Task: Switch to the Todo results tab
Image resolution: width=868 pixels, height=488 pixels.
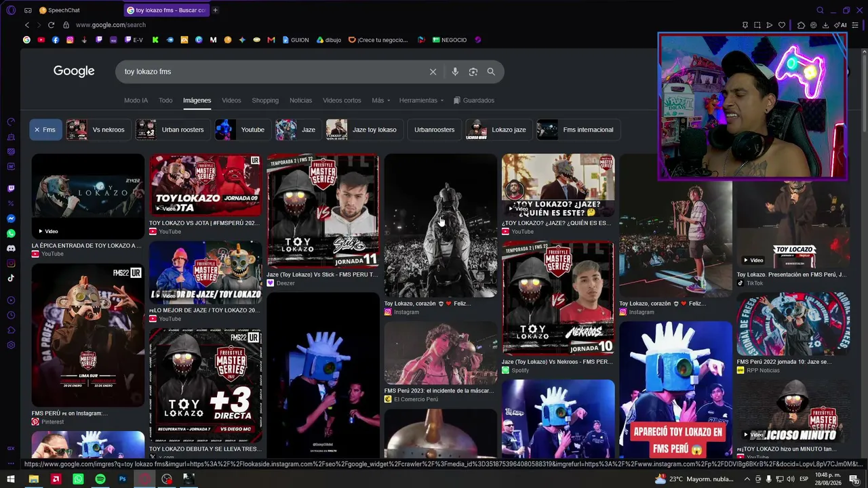Action: (165, 100)
